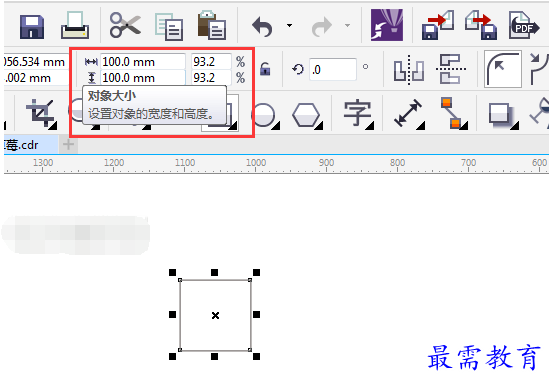This screenshot has height=389, width=549.
Task: Click the horizontal scale factor 93.2 field
Action: pos(211,62)
